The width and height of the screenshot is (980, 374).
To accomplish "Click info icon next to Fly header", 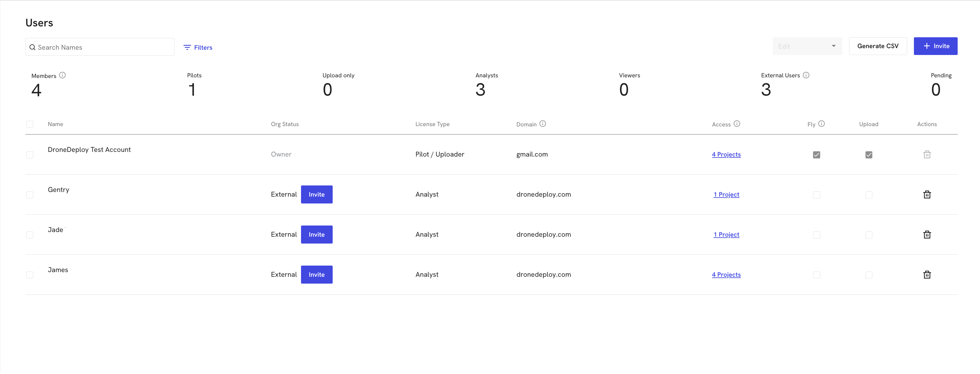I will click(x=821, y=124).
